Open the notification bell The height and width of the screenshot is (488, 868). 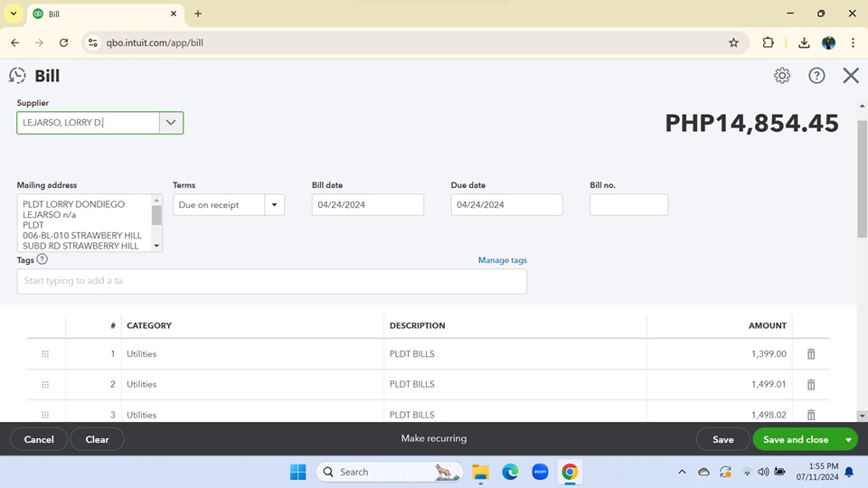(849, 472)
